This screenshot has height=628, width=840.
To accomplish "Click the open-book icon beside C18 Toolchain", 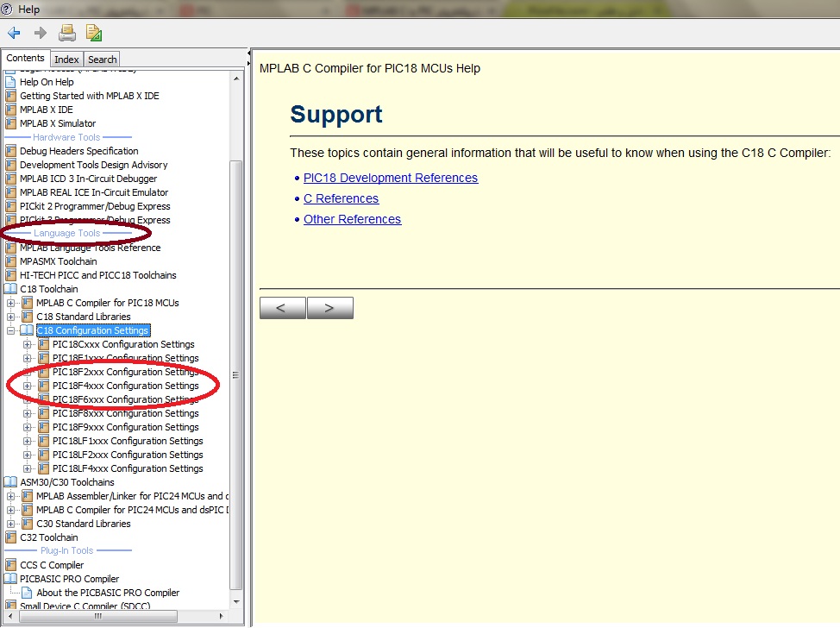I will click(x=10, y=289).
